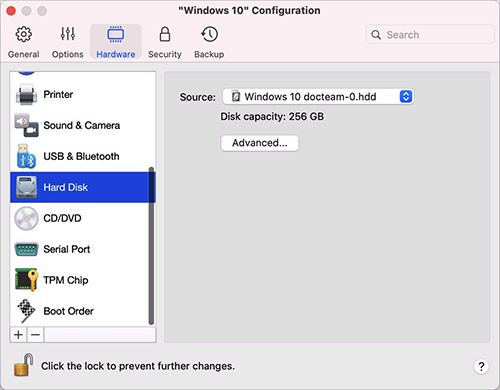This screenshot has height=390, width=500.
Task: Select USB & Bluetooth item
Action: pyautogui.click(x=83, y=156)
